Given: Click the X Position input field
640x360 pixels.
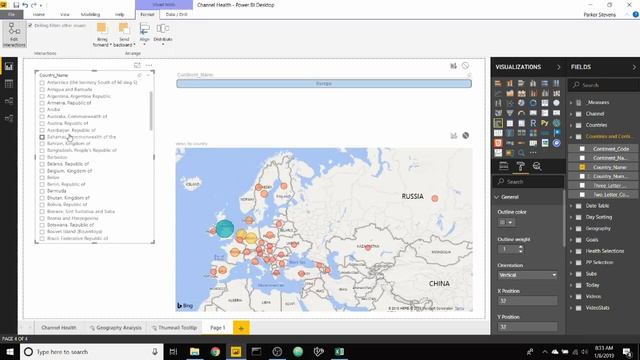Looking at the screenshot, I should point(527,301).
